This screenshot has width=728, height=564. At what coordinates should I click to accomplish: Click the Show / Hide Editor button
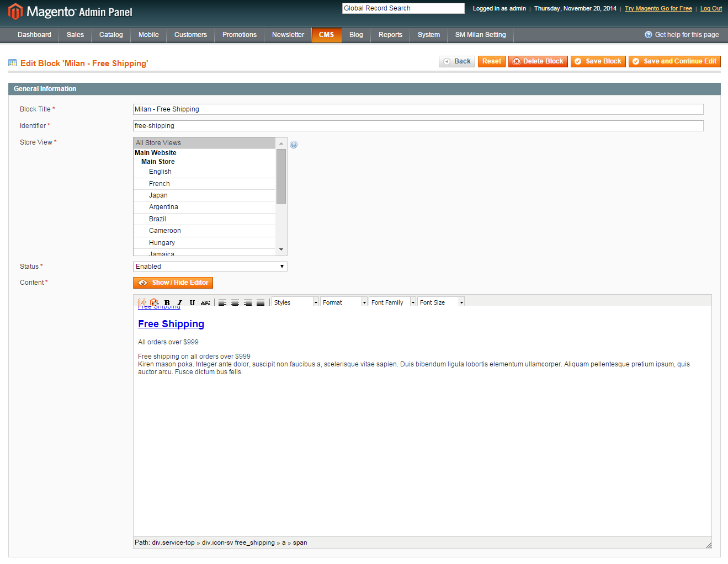173,283
